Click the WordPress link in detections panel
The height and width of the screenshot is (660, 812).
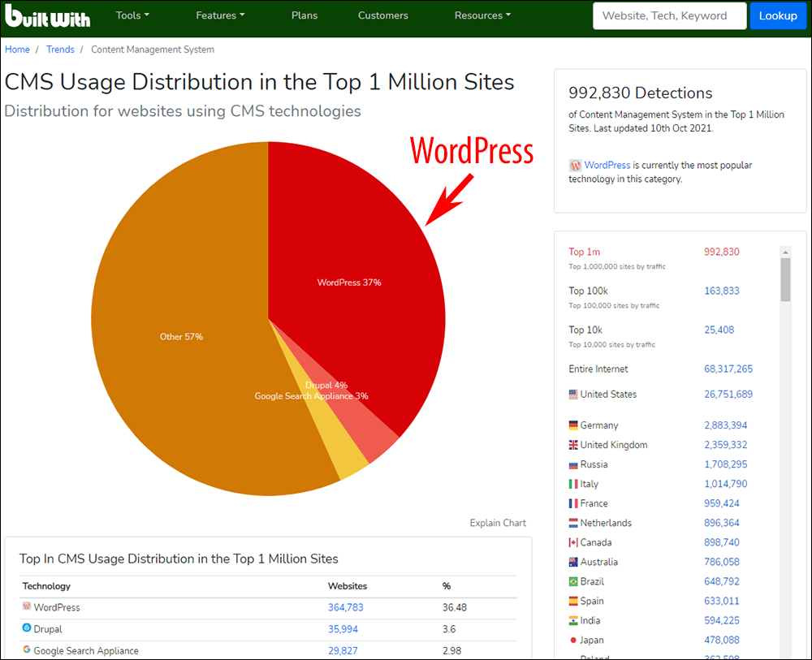607,165
